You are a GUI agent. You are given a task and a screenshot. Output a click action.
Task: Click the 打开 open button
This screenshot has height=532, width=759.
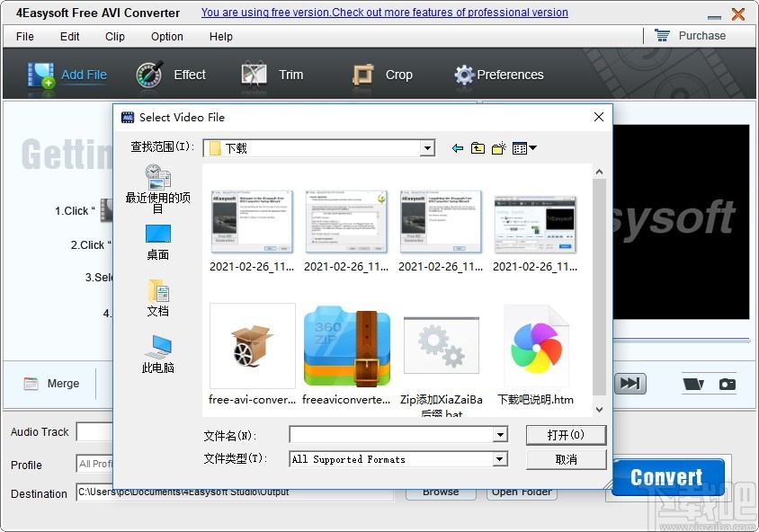(566, 435)
